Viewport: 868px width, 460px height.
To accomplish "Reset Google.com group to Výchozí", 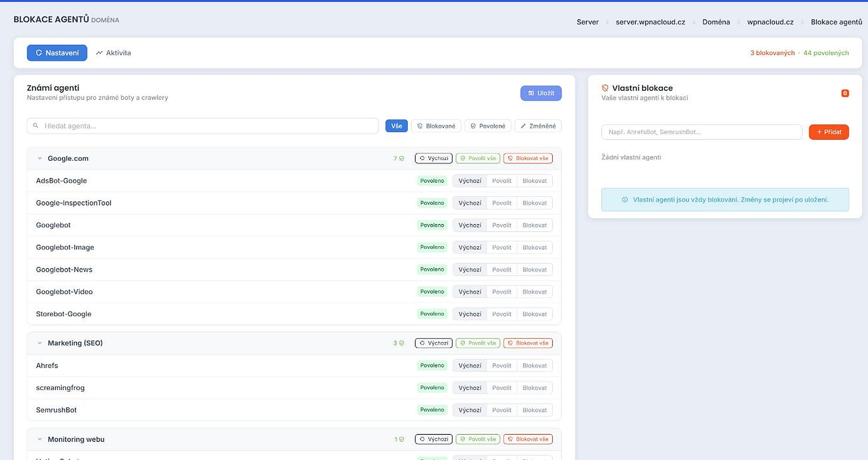I will tap(434, 158).
